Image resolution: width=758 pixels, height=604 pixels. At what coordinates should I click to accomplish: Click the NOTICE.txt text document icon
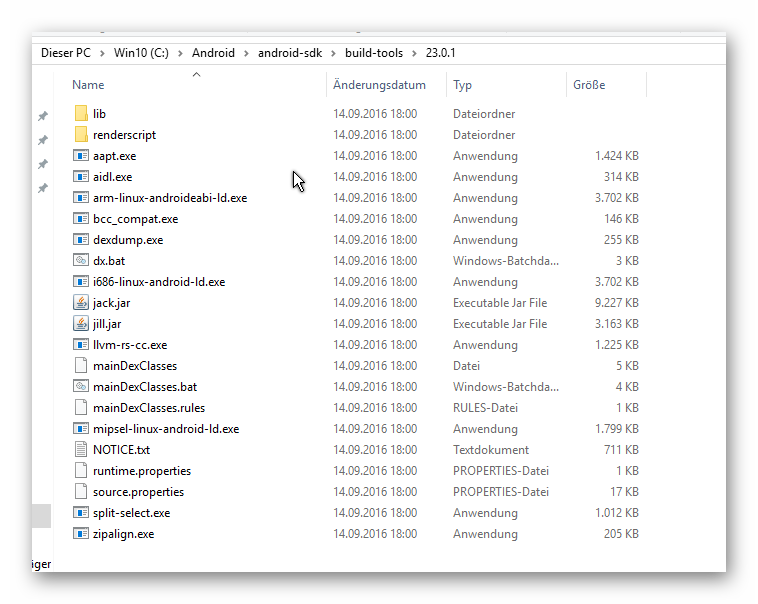click(81, 450)
